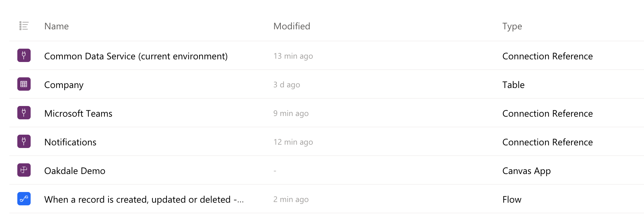Image resolution: width=644 pixels, height=216 pixels.
Task: Open Common Data Service (current environment)
Action: (x=136, y=56)
